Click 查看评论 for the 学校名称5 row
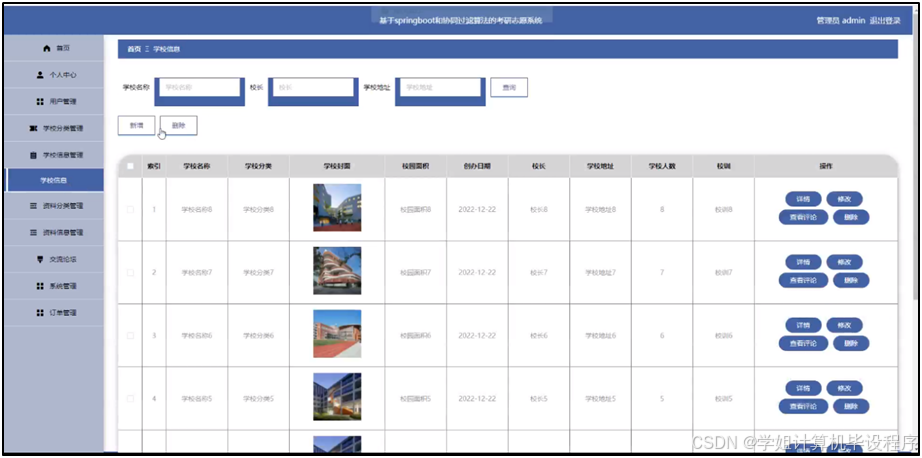Screen dimensions: 922x458 click(x=803, y=406)
